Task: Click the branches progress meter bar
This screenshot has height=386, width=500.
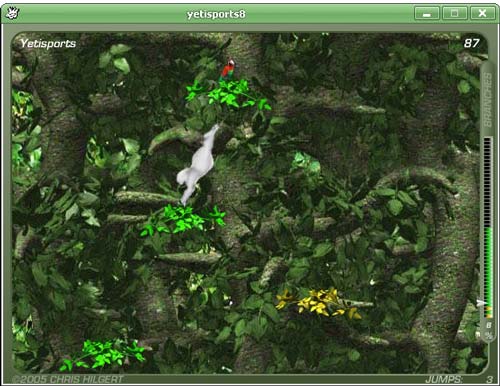Action: [488, 228]
